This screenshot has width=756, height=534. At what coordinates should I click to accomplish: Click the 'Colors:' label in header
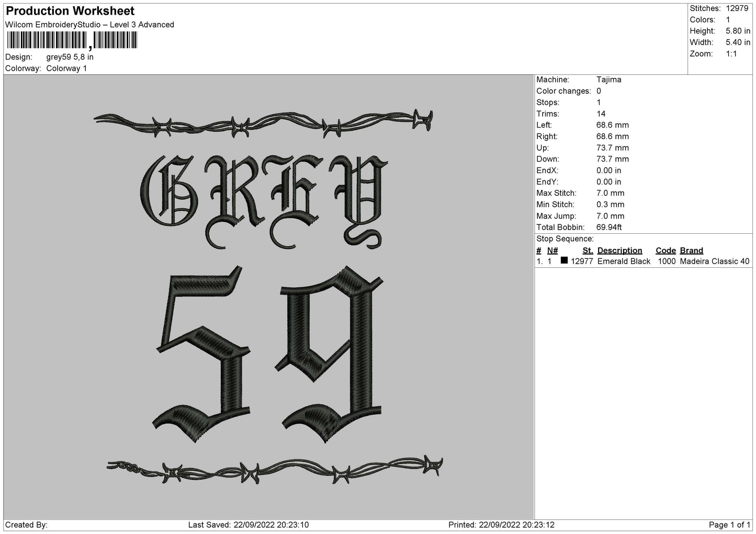[702, 20]
